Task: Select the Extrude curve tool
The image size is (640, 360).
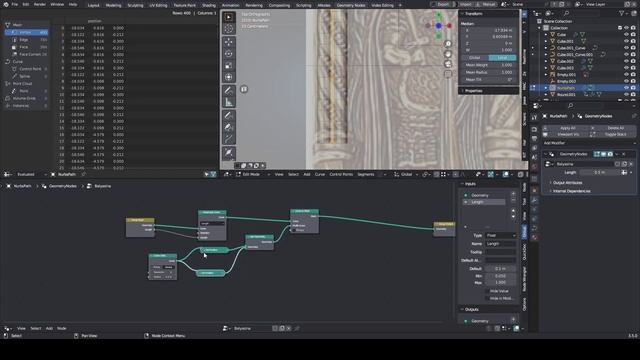Action: pos(229,139)
